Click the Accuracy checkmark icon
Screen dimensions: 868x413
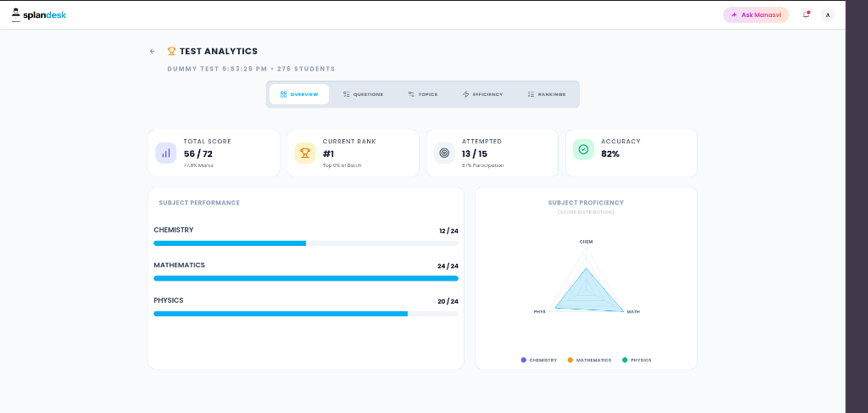point(583,149)
